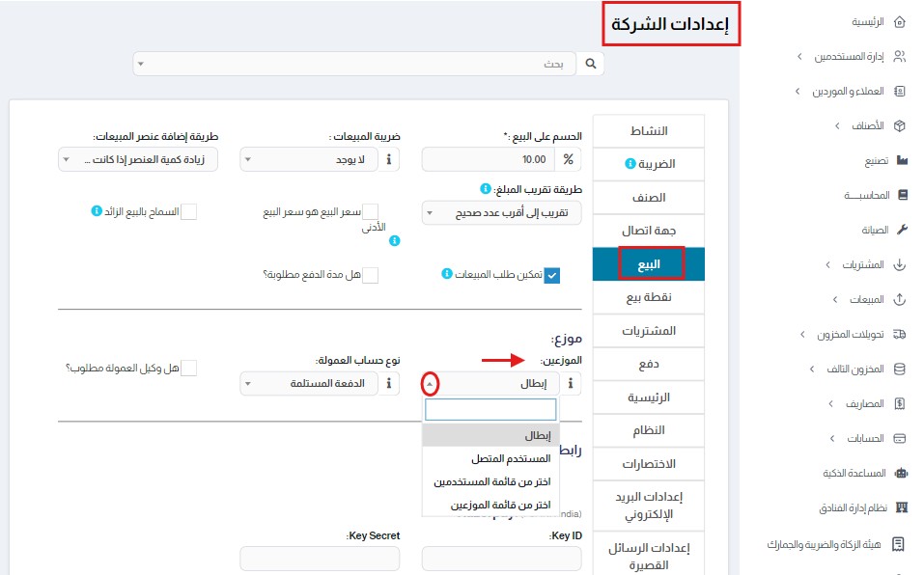Viewport: 924px width, 575px height.
Task: Click info icon beside ضريبة المبيعات dropdown
Action: tap(389, 159)
